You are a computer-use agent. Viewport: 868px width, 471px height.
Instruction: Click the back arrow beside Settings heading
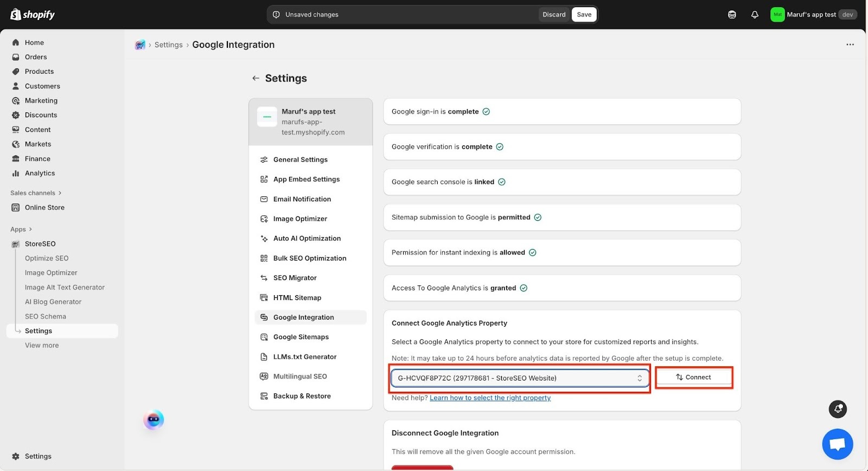pos(256,78)
